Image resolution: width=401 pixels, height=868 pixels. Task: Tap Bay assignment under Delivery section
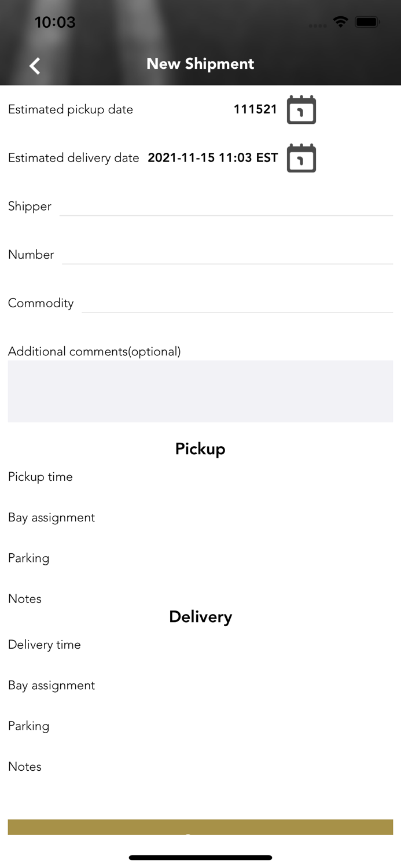coord(51,685)
